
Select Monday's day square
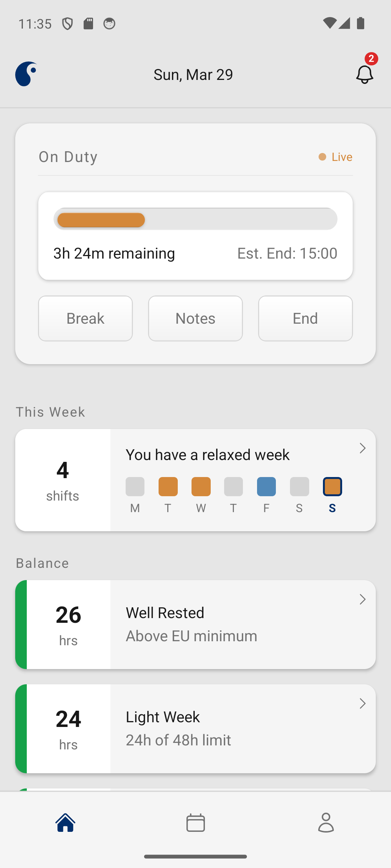pyautogui.click(x=135, y=487)
